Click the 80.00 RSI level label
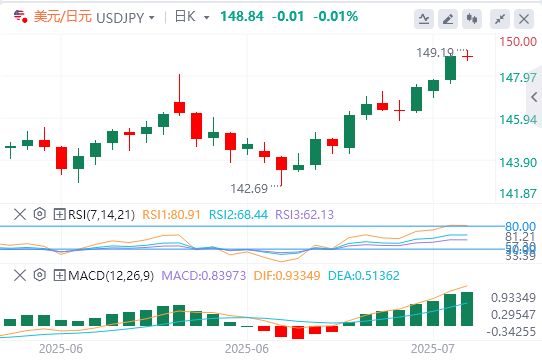 (521, 227)
